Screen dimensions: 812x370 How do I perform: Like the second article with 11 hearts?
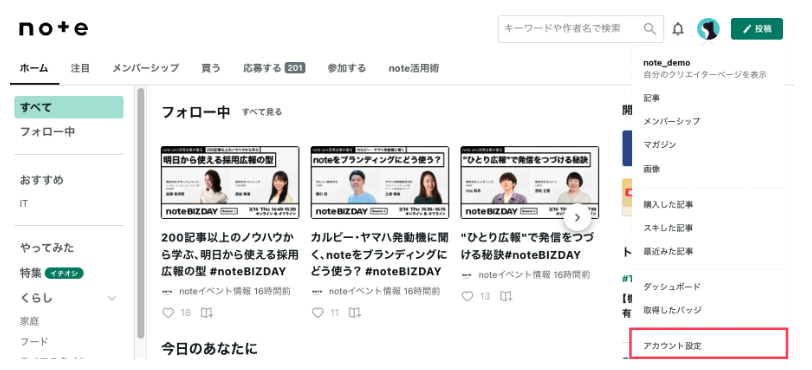point(317,312)
